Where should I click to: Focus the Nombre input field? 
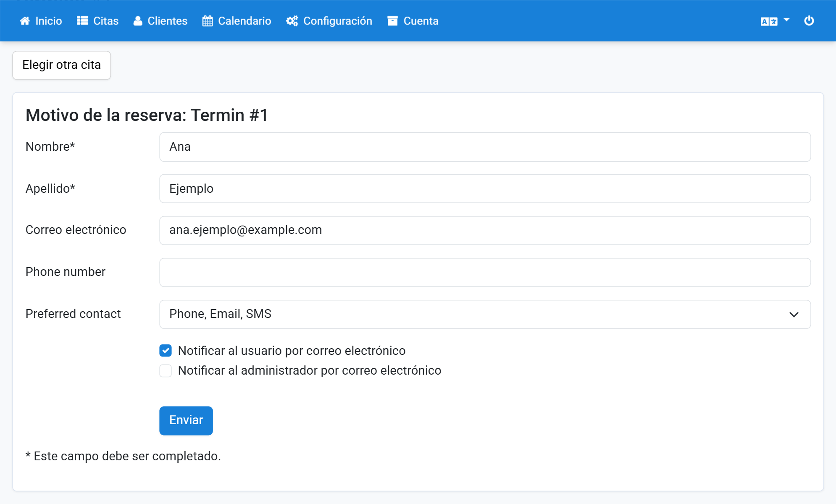click(x=485, y=147)
